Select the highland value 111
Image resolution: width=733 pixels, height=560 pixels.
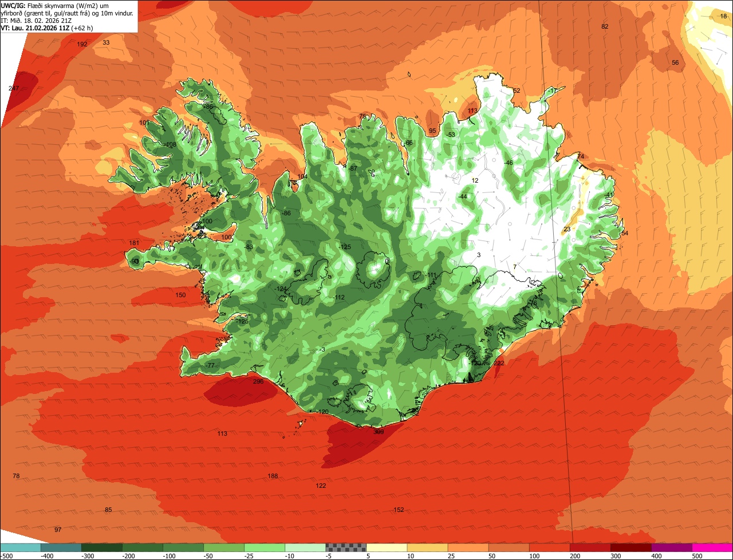point(432,275)
